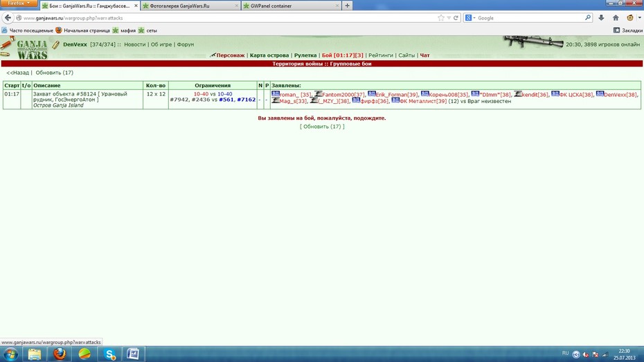
Task: Open player Fantom2000[37] profile
Action: tap(343, 95)
